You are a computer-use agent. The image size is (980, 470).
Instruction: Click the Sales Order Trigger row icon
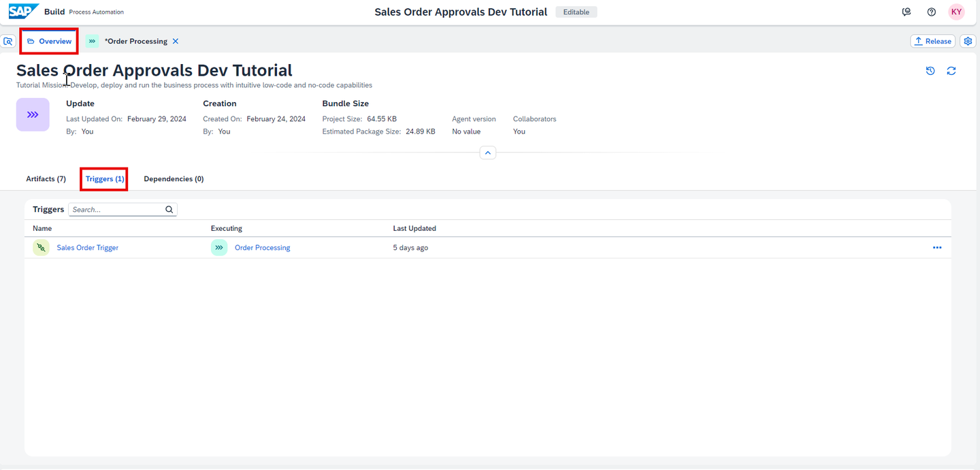(41, 248)
